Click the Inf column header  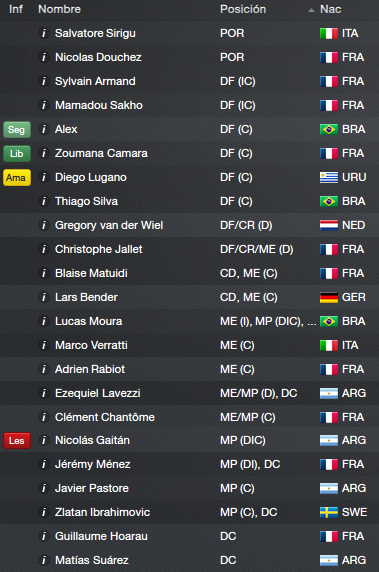16,9
